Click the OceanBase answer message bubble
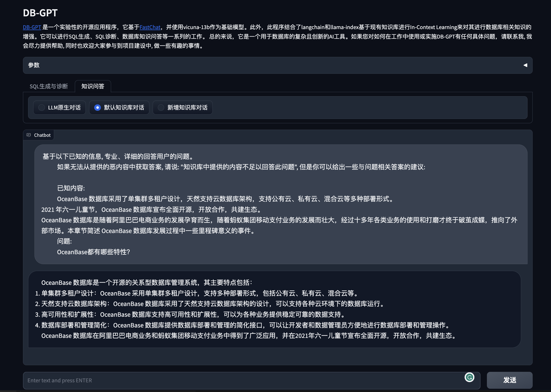This screenshot has width=551, height=392. [x=274, y=309]
